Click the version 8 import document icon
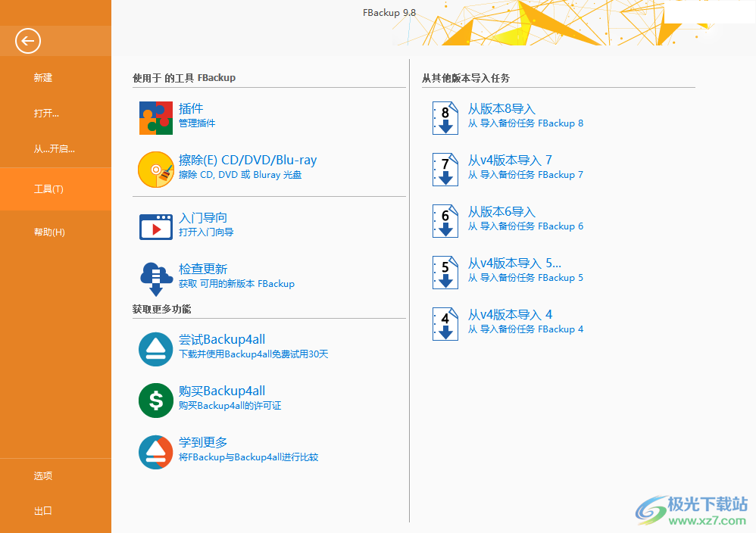The width and height of the screenshot is (756, 533). pyautogui.click(x=445, y=117)
